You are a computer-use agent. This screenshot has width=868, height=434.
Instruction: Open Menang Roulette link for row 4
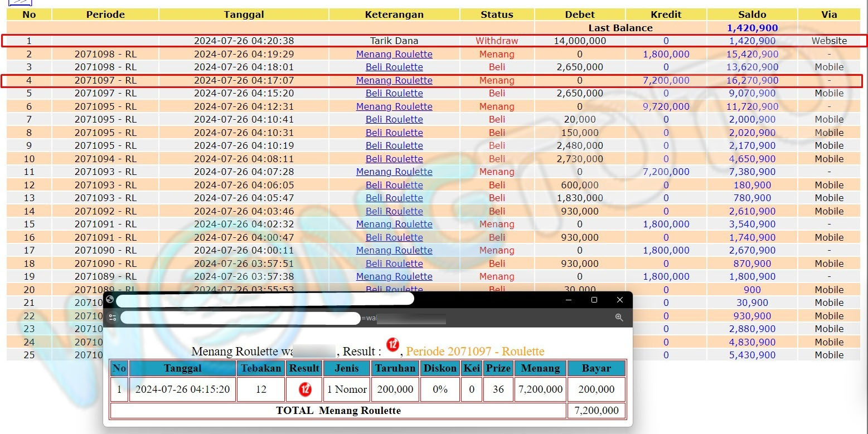click(x=394, y=80)
